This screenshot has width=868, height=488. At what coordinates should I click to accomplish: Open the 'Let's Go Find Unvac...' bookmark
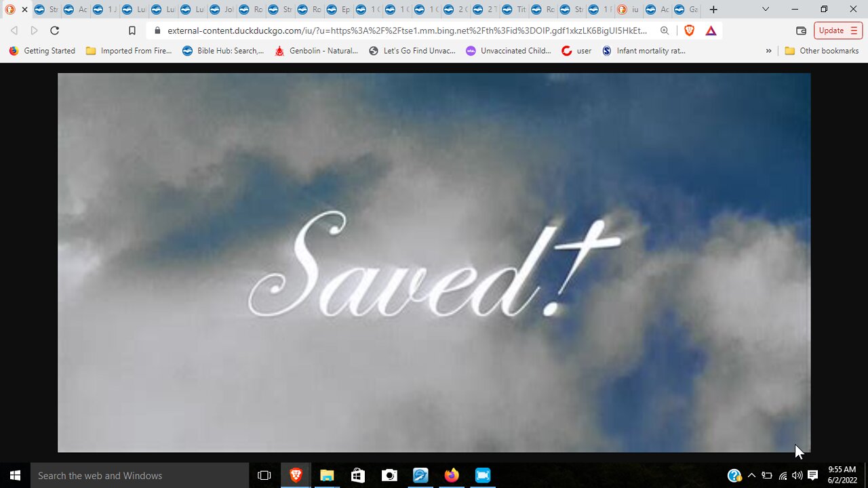coord(412,51)
